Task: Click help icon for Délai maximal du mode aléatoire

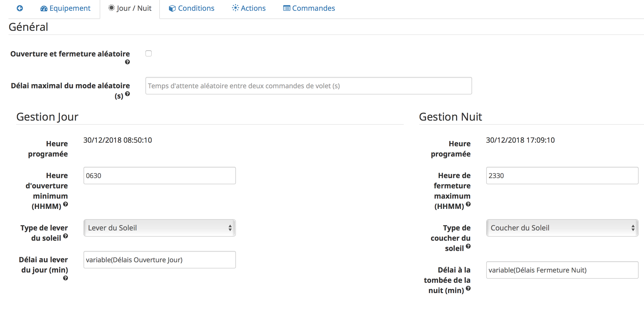Action: click(x=127, y=94)
